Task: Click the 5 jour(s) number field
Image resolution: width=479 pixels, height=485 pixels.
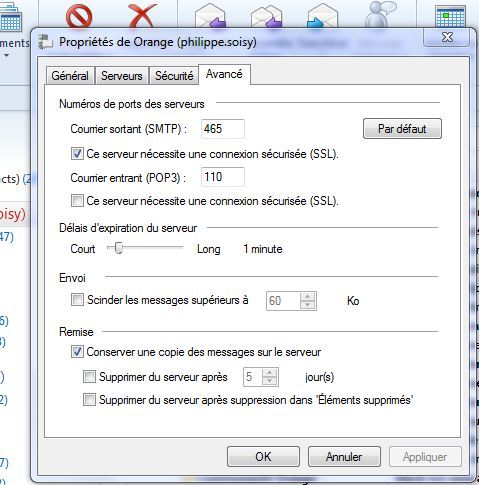Action: (253, 377)
